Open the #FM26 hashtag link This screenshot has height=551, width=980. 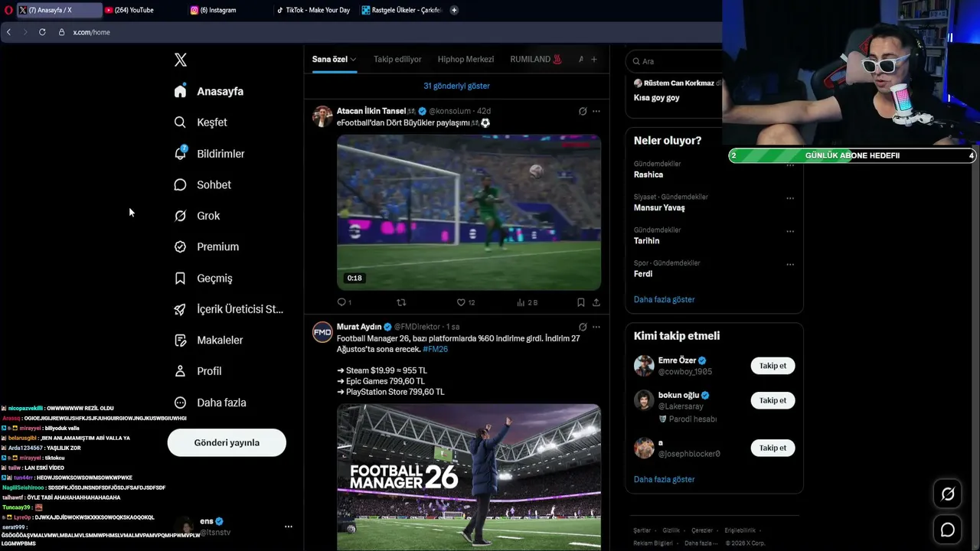pyautogui.click(x=435, y=349)
